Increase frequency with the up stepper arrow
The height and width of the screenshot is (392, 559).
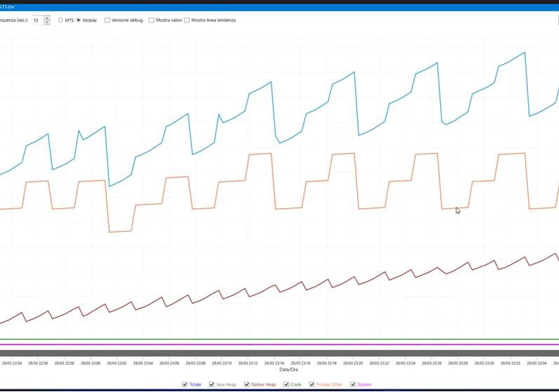(47, 18)
